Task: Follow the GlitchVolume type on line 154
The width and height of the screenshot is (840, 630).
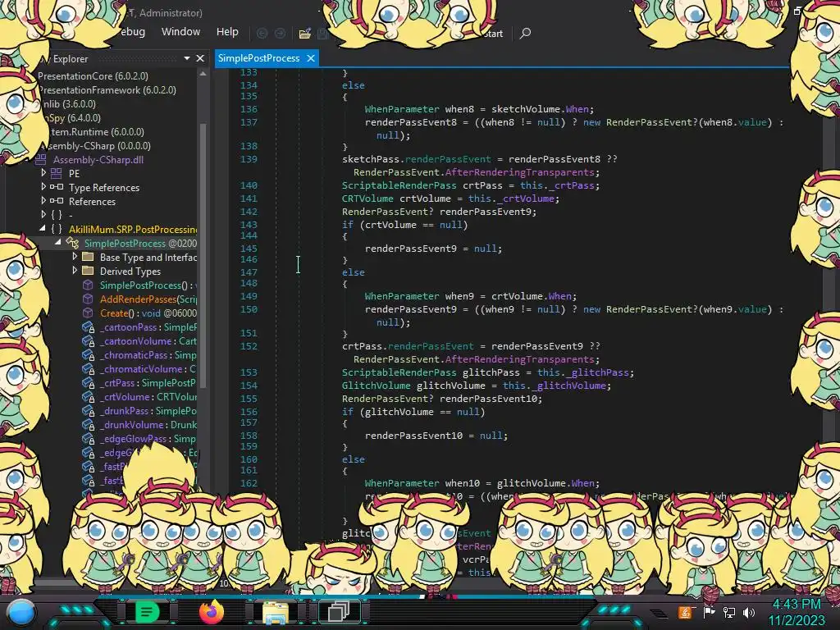Action: pyautogui.click(x=376, y=386)
